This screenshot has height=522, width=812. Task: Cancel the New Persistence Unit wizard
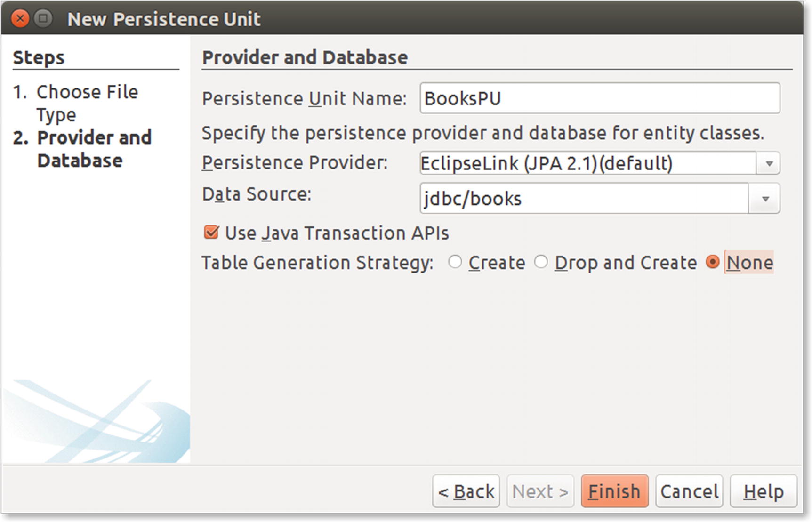(689, 491)
